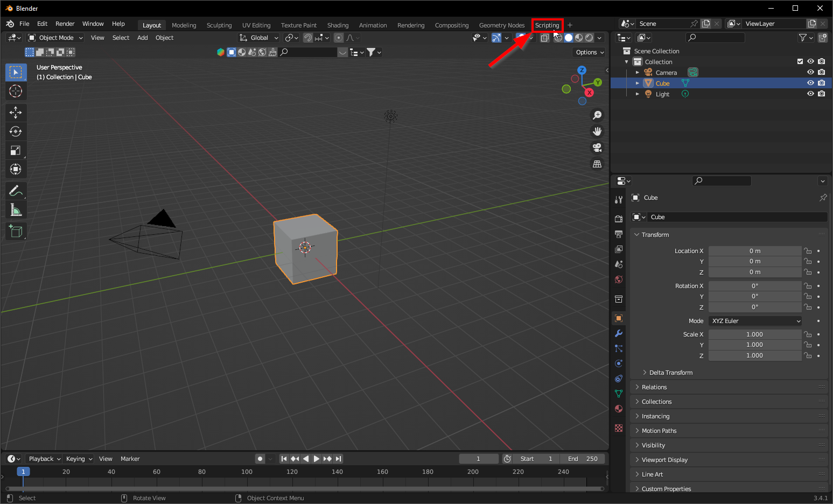Disable Cube in renders

click(821, 83)
